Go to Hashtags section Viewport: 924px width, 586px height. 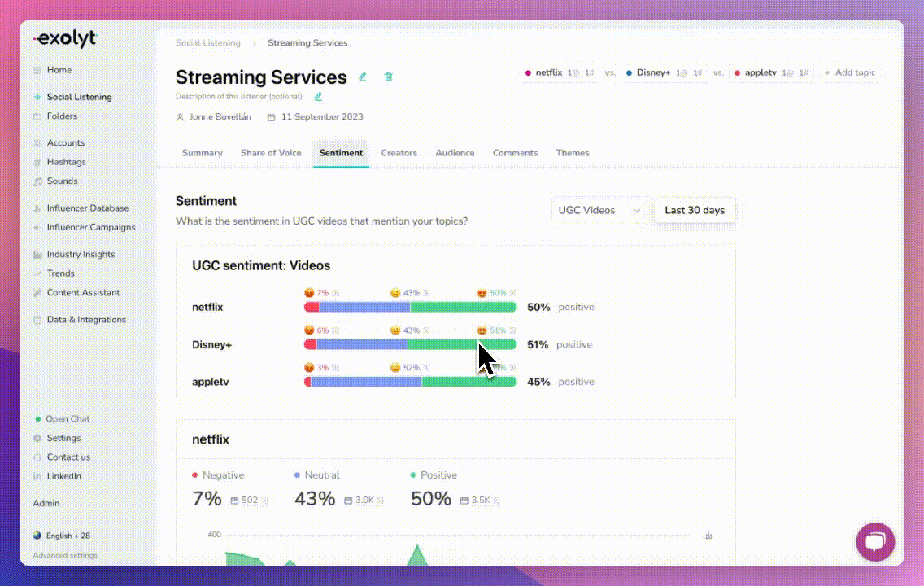pos(66,161)
